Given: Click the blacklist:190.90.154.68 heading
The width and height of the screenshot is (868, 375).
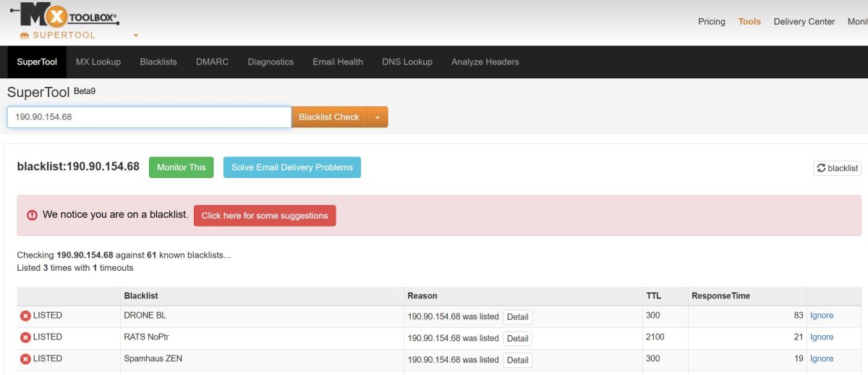Looking at the screenshot, I should 78,167.
